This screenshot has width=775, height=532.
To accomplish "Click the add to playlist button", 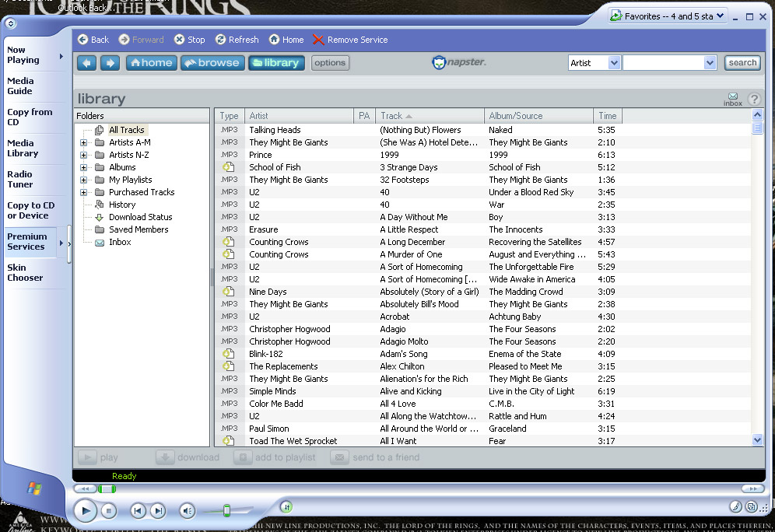I will (275, 457).
